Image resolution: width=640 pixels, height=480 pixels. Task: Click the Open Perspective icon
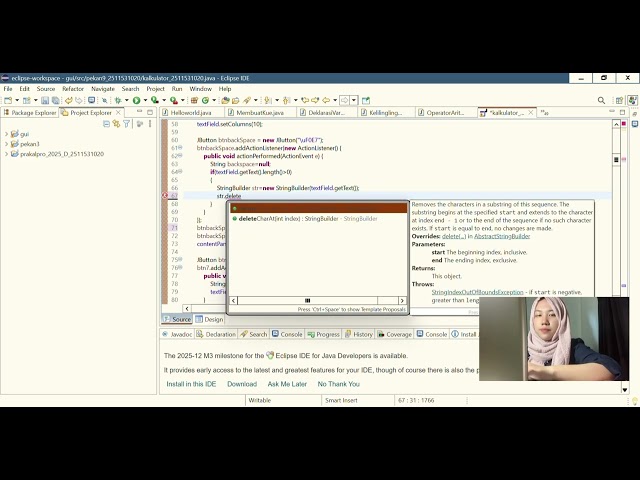tap(619, 100)
